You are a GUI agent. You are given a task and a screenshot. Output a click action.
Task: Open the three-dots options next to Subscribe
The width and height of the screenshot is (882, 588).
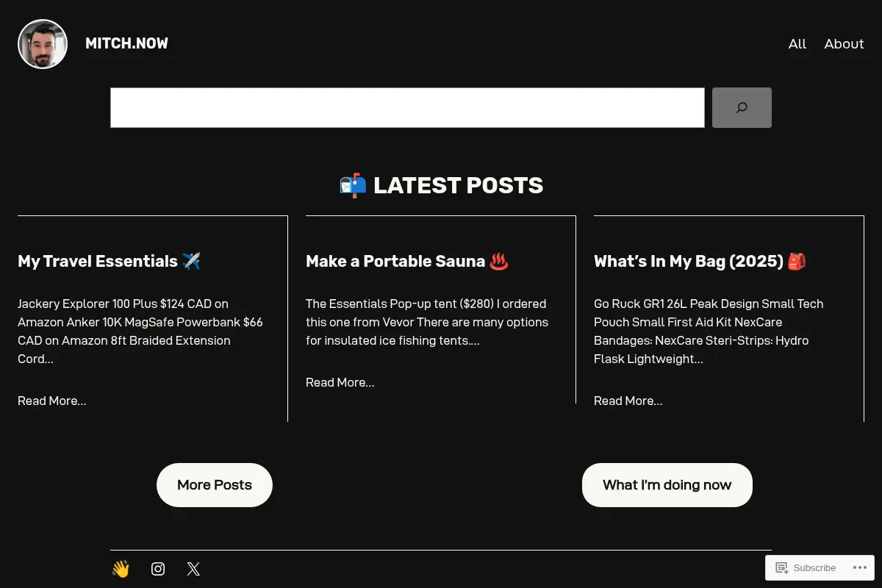click(x=859, y=567)
